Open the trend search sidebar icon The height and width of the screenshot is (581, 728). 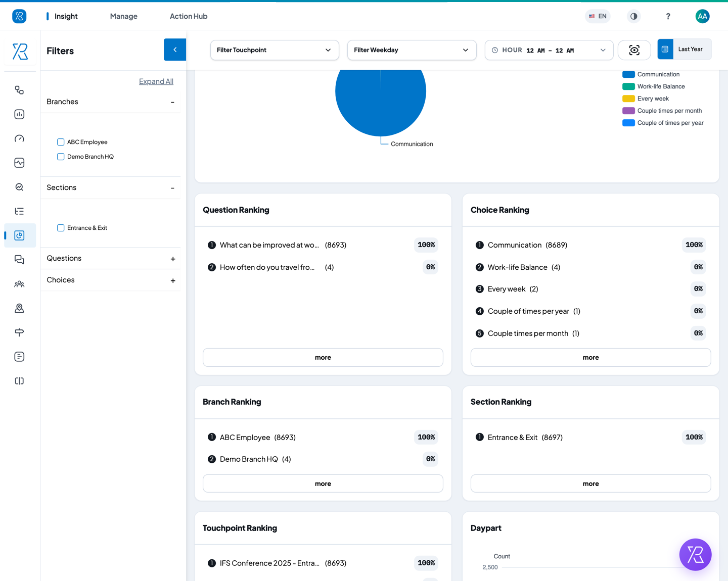(19, 187)
